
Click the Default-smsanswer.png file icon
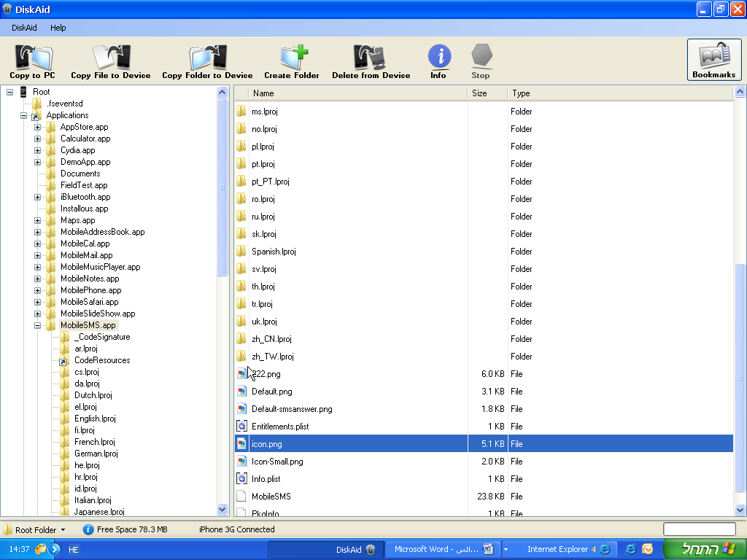point(241,409)
